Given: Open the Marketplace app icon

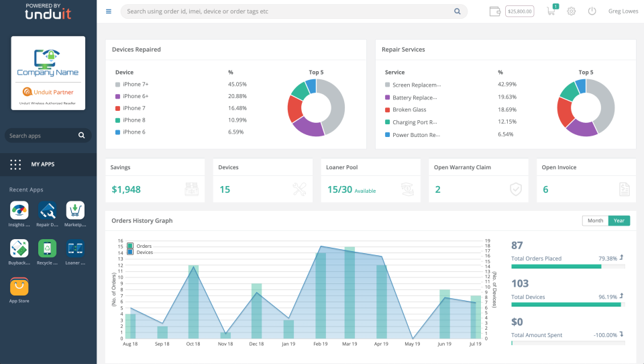Looking at the screenshot, I should [75, 210].
